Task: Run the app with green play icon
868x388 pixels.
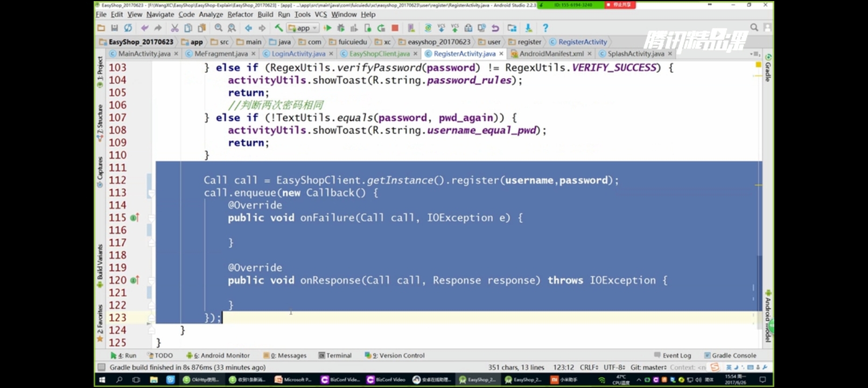Action: coord(327,28)
